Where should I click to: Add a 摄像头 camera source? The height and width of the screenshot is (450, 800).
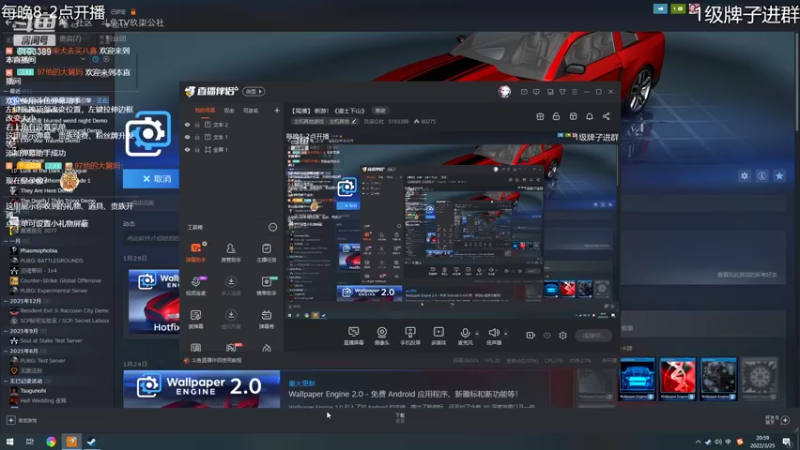coord(382,336)
